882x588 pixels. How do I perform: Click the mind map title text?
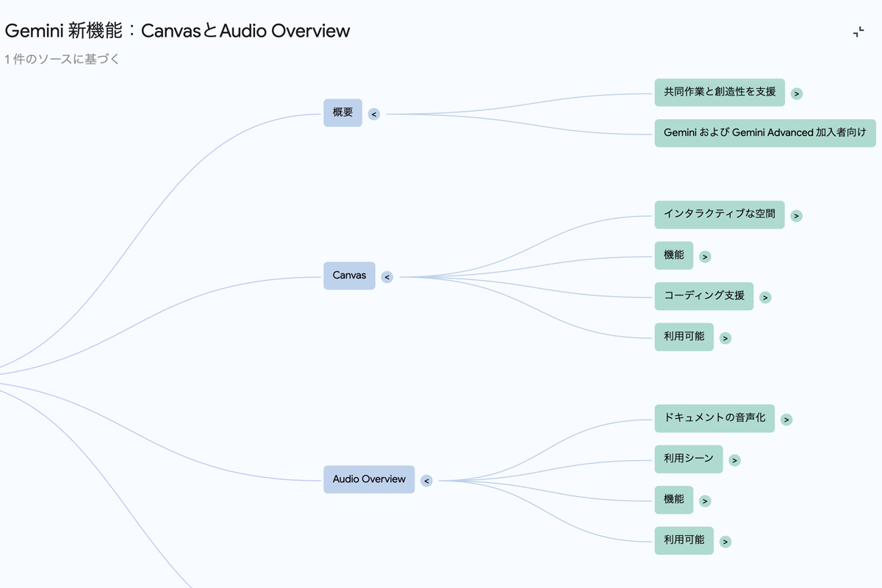tap(177, 31)
